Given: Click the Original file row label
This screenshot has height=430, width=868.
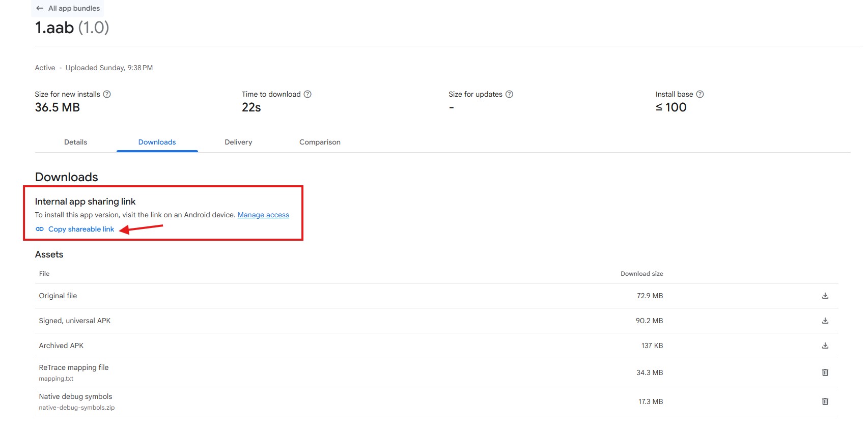Looking at the screenshot, I should [x=58, y=296].
